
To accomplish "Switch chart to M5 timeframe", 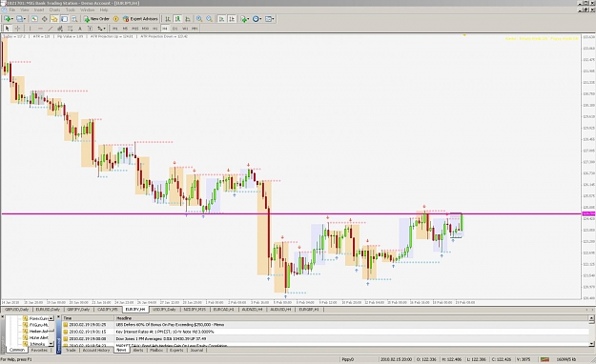I will 125,29.
